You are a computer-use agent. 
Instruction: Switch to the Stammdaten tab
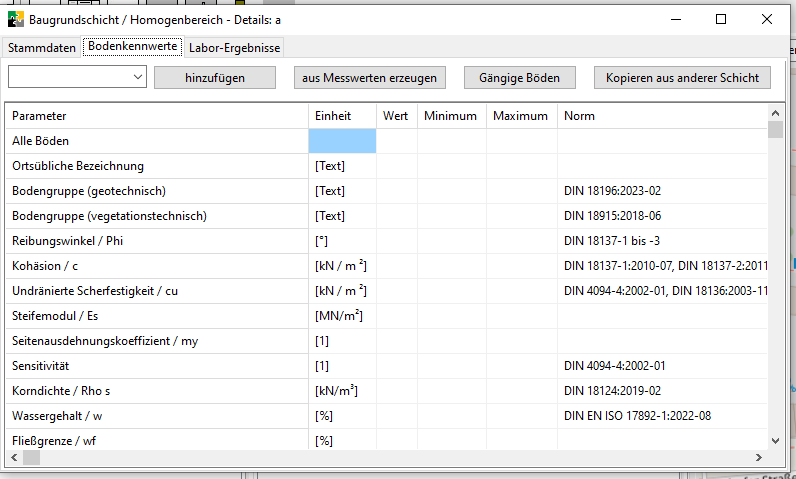coord(42,47)
